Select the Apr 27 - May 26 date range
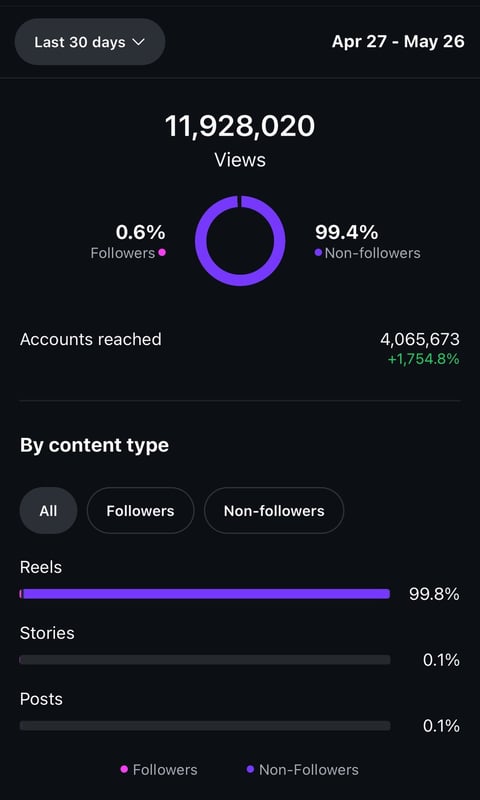The width and height of the screenshot is (480, 800). [398, 41]
